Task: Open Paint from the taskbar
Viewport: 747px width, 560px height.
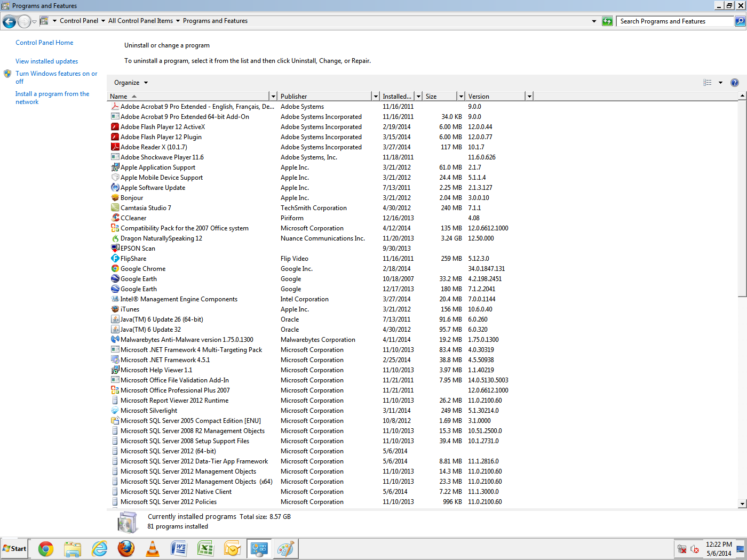Action: 285,549
